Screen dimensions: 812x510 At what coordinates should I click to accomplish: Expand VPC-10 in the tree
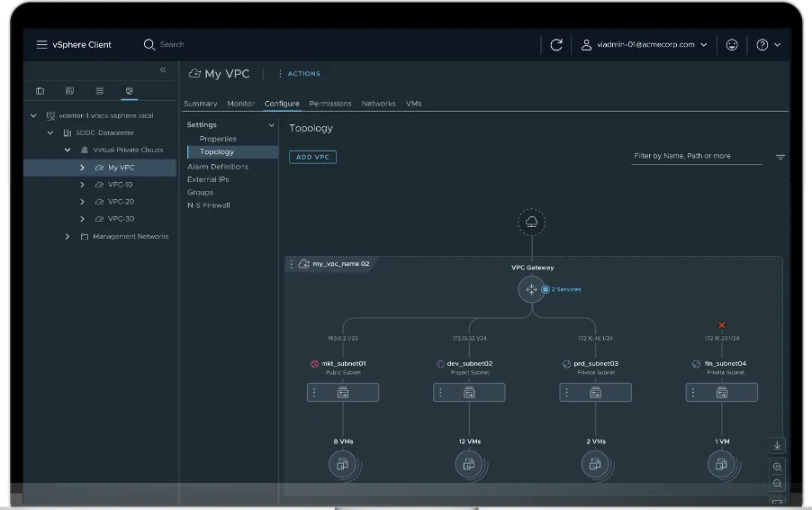pos(82,185)
